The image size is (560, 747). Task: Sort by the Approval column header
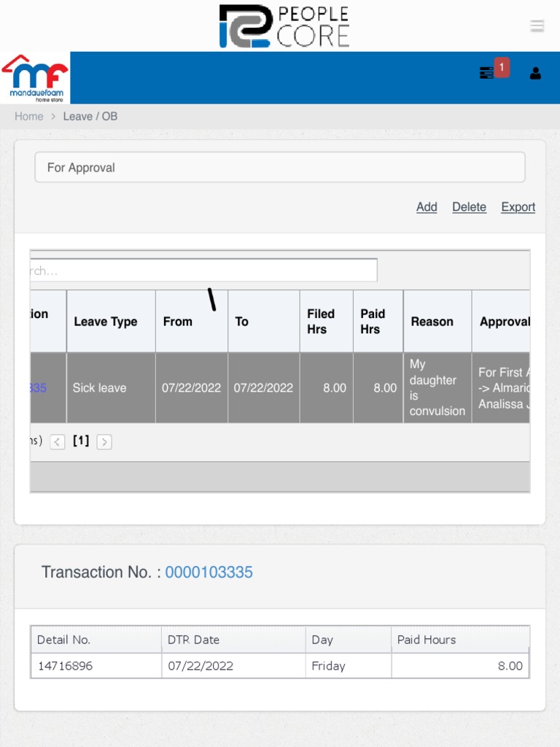click(x=501, y=322)
